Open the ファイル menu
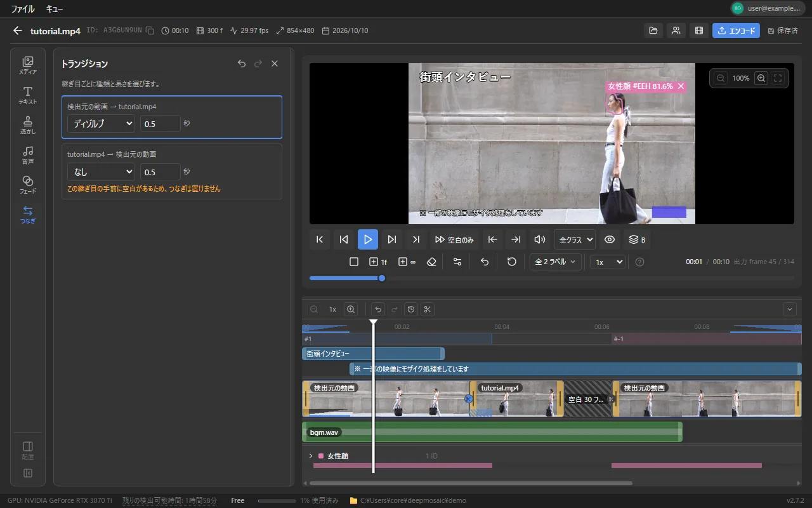The width and height of the screenshot is (812, 508). tap(23, 9)
